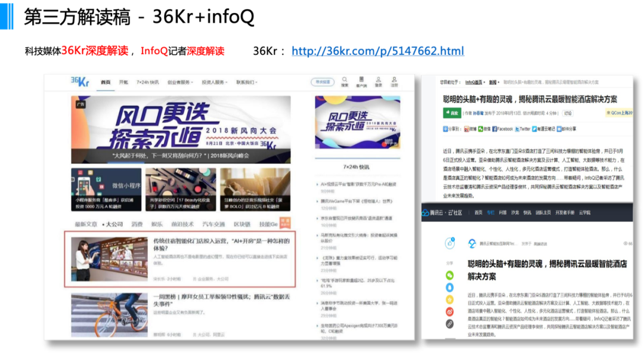Click the 寻求报道 button on 36Kr
644x353 pixels.
(x=323, y=82)
